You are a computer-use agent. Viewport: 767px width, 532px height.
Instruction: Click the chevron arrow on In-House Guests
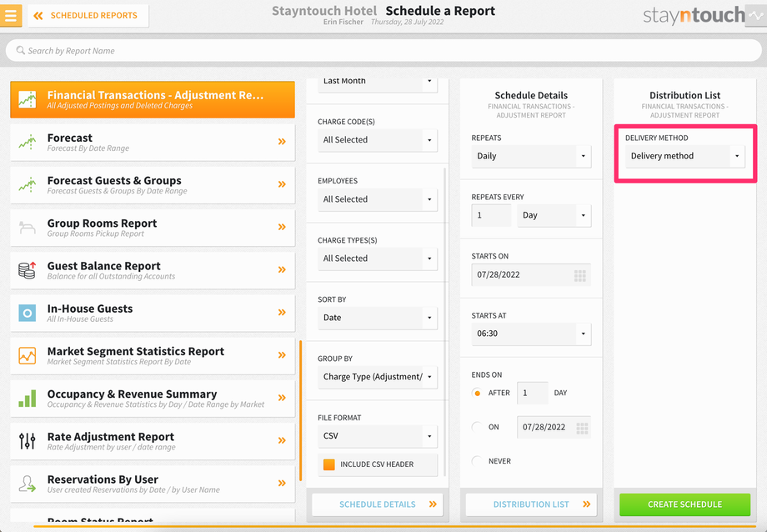tap(282, 312)
